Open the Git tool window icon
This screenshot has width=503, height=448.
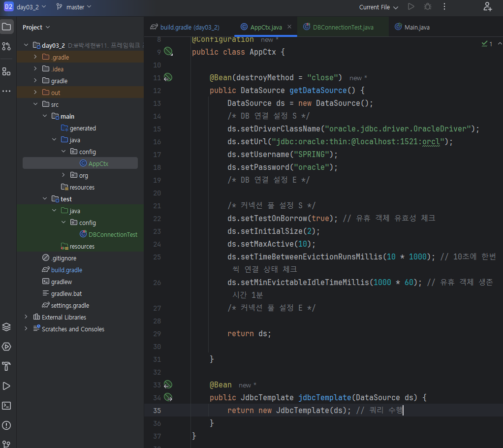click(6, 443)
